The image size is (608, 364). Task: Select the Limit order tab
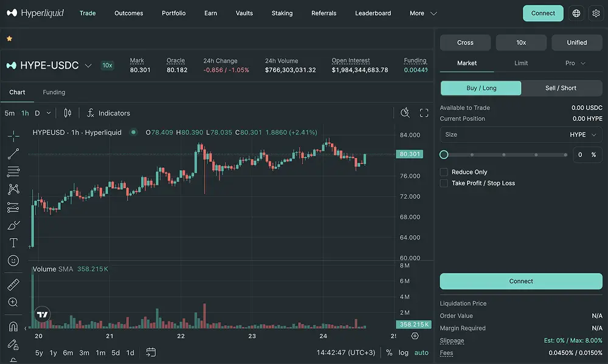[x=521, y=63]
